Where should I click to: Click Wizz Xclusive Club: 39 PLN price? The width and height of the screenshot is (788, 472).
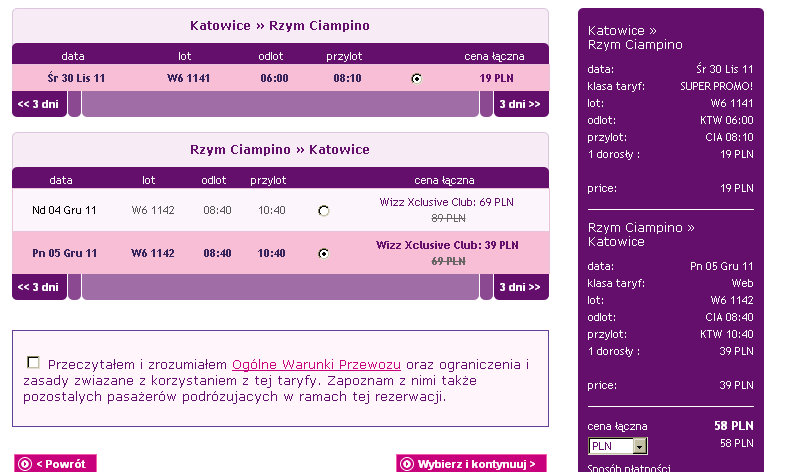[x=447, y=245]
